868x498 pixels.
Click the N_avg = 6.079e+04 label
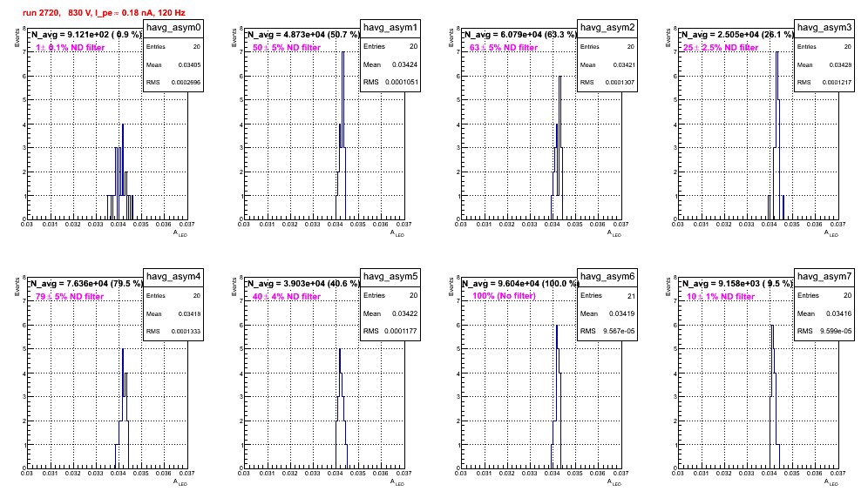coord(520,34)
